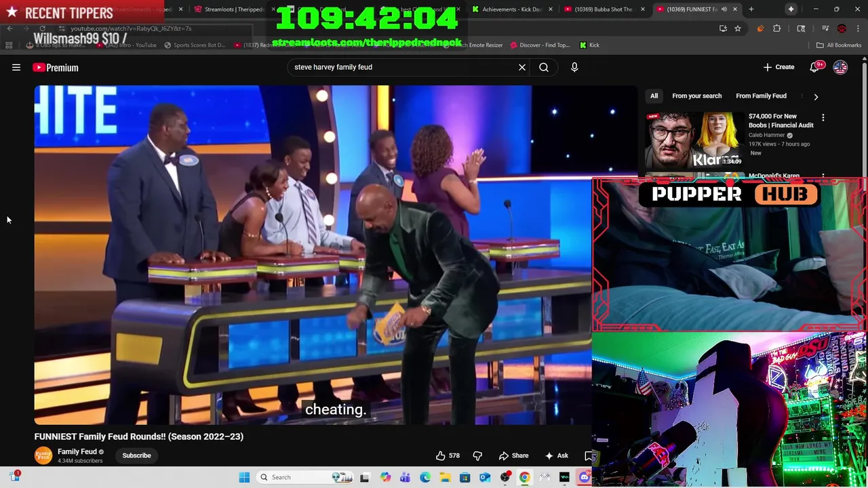
Task: Open the YouTube guide hamburger menu
Action: pyautogui.click(x=16, y=67)
